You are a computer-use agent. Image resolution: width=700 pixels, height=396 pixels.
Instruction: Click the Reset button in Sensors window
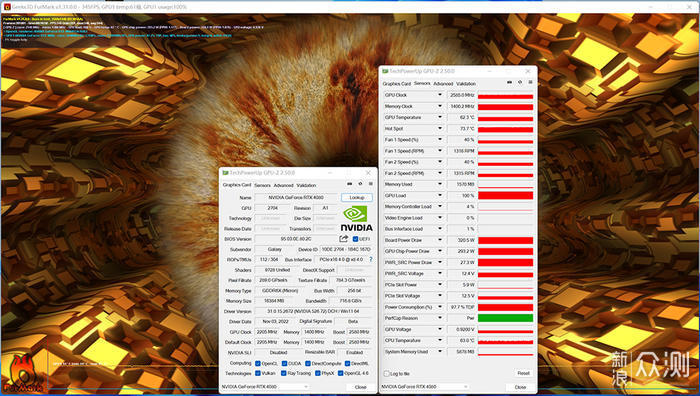[x=523, y=373]
